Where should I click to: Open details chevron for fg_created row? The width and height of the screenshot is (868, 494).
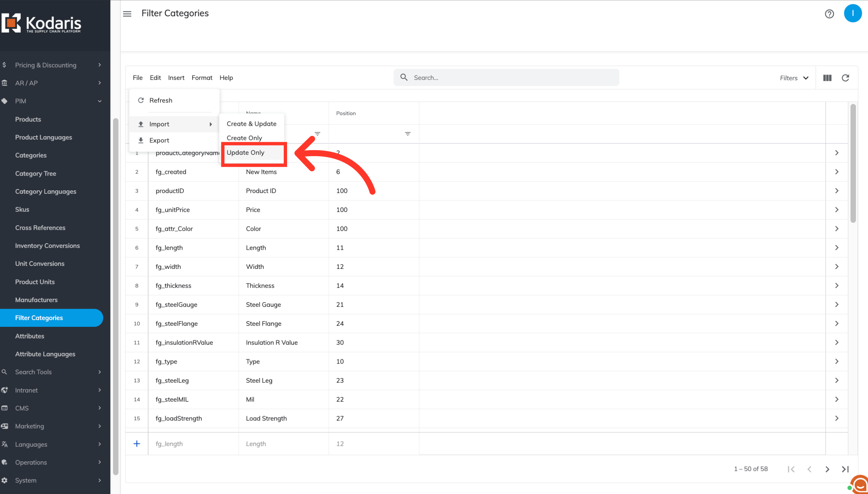837,172
